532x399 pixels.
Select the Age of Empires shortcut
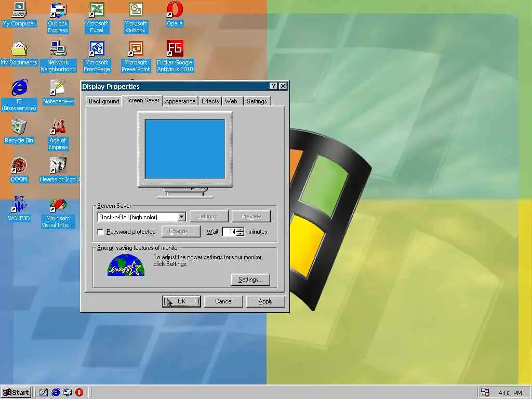point(58,135)
